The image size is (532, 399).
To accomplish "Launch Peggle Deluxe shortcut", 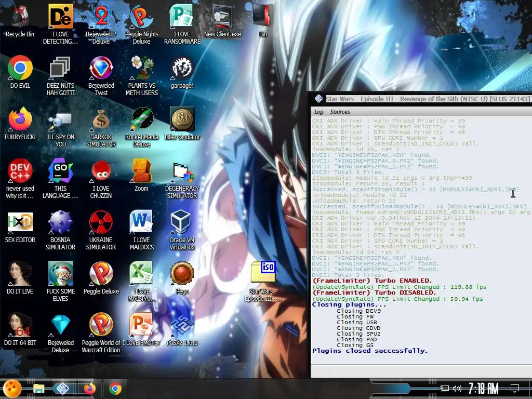I will (101, 277).
